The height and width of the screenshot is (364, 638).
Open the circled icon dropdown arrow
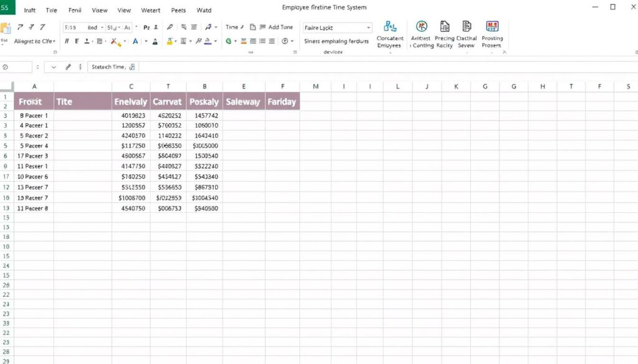292,41
